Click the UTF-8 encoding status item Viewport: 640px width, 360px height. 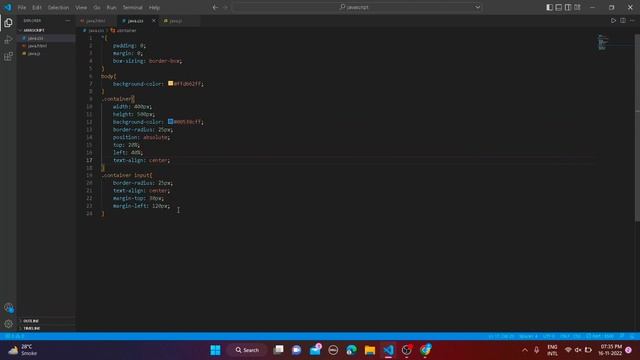tap(549, 336)
